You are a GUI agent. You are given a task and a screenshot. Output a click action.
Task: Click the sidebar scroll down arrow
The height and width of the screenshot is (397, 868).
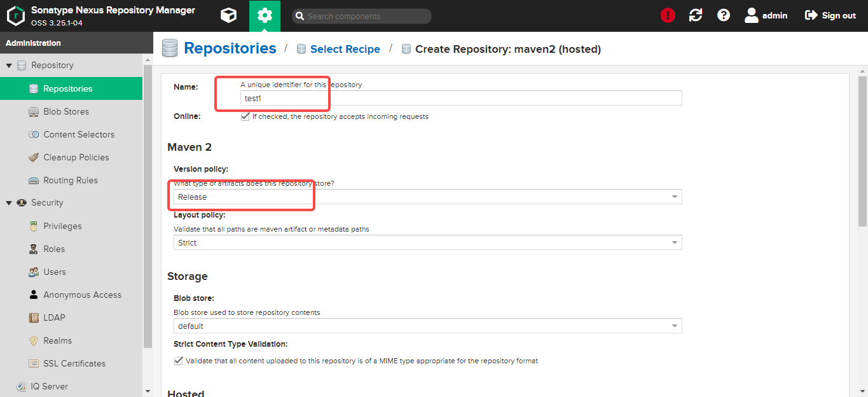pyautogui.click(x=148, y=391)
